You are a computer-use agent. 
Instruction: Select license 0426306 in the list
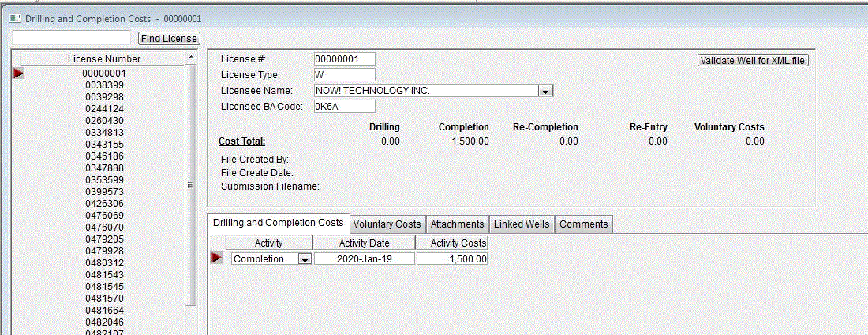[x=104, y=204]
